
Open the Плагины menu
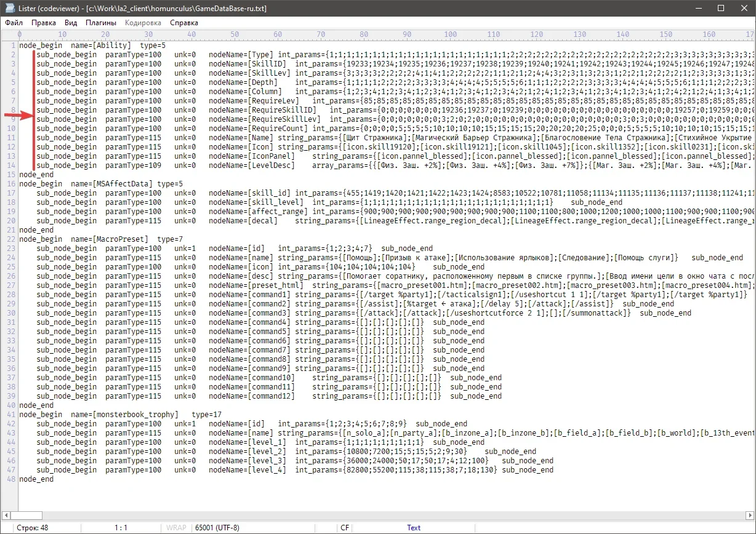coord(102,23)
